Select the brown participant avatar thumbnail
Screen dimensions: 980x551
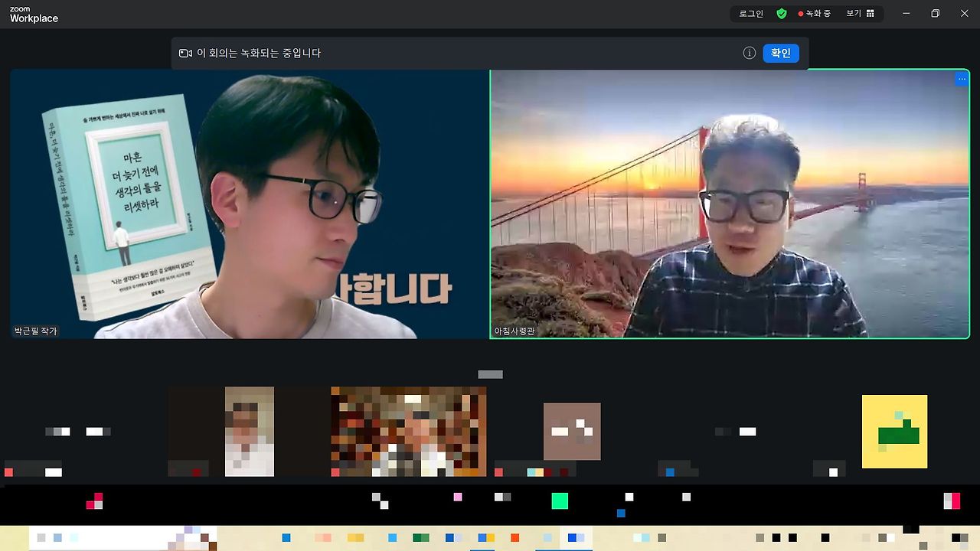572,432
